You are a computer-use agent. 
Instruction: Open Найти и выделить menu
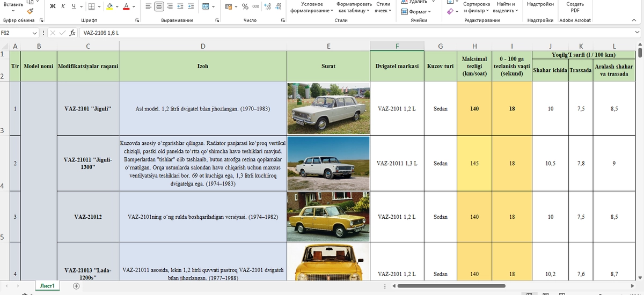coord(506,7)
